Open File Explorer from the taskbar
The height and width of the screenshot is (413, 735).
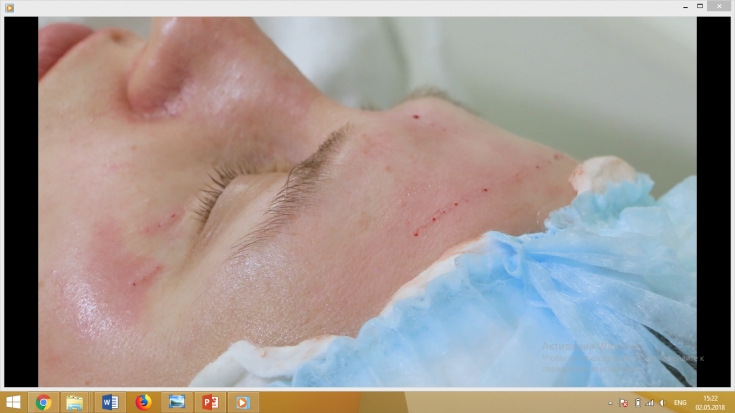(75, 402)
